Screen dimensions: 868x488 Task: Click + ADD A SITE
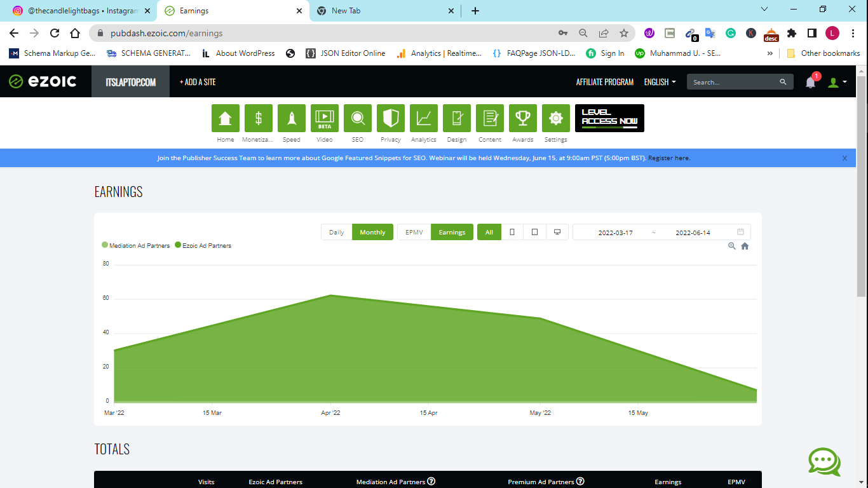pos(198,82)
